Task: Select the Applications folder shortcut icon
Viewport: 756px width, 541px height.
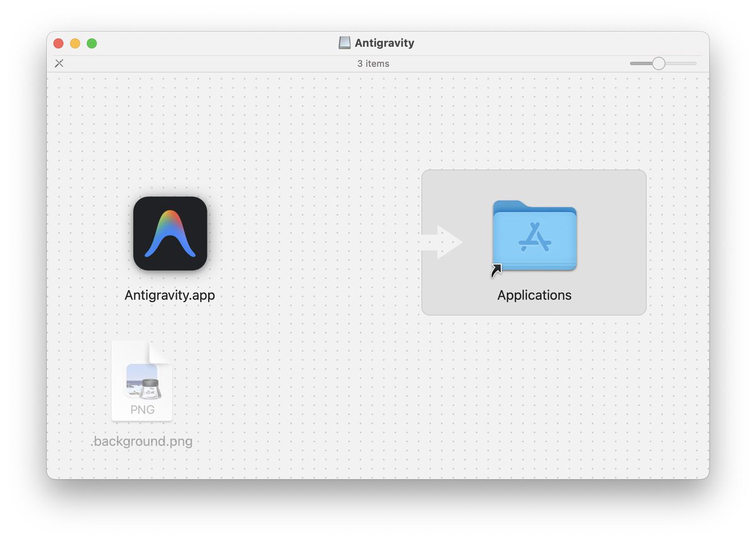Action: point(534,236)
